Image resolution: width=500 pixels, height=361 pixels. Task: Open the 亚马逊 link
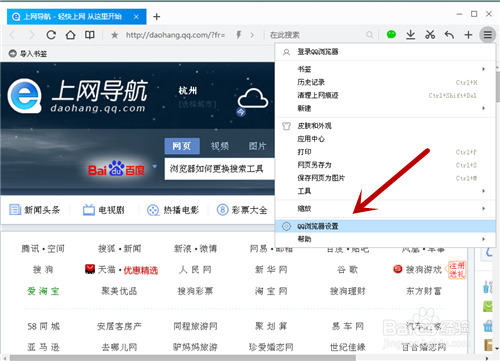(x=43, y=347)
